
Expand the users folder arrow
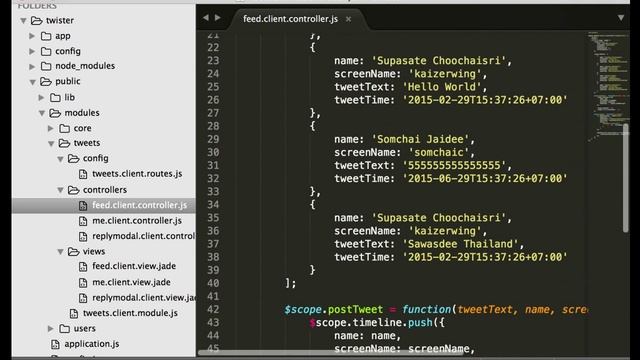point(51,329)
